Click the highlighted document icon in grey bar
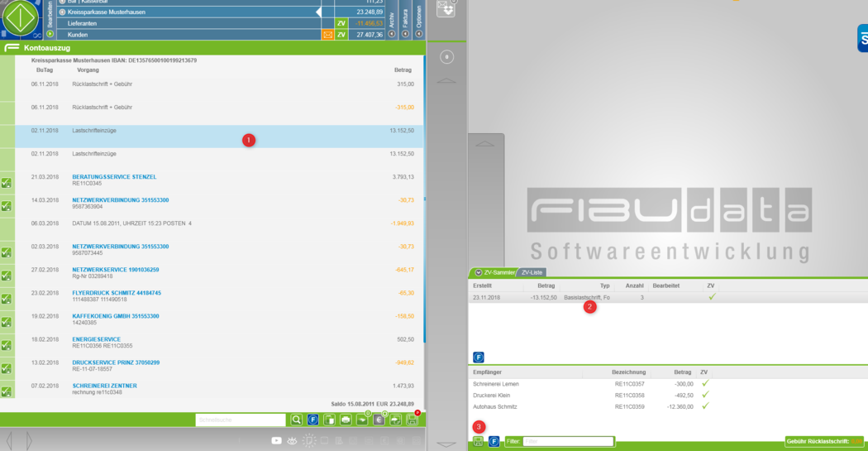The width and height of the screenshot is (868, 451). coord(309,441)
